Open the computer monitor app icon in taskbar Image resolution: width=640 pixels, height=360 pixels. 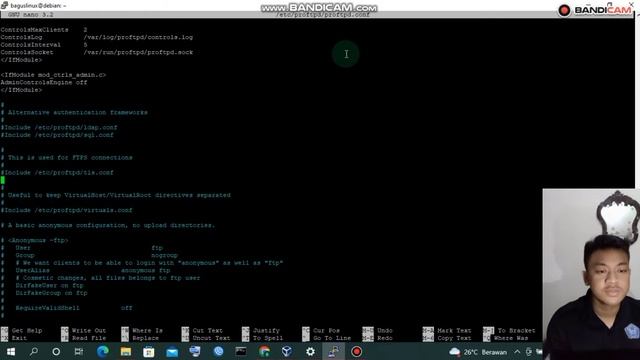[195, 351]
